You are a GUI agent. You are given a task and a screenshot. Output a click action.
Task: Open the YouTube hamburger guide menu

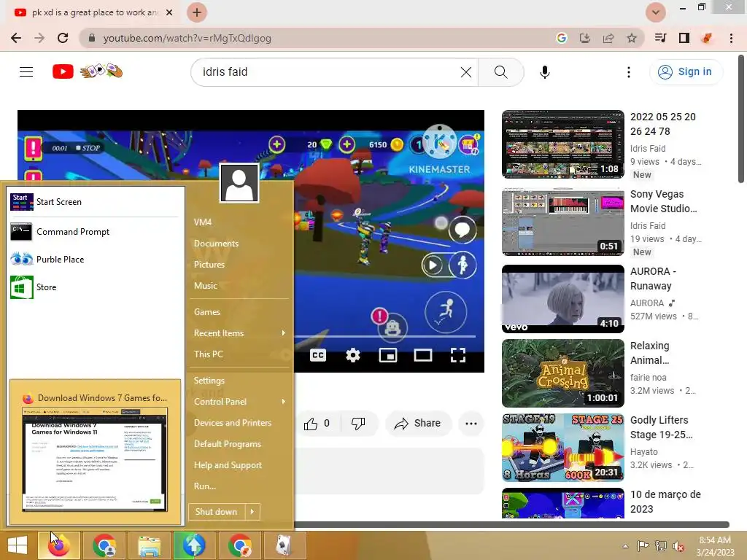coord(26,72)
